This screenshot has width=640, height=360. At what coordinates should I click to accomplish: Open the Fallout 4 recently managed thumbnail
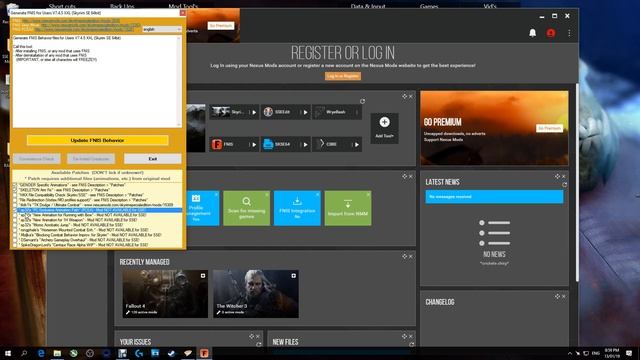coord(165,294)
